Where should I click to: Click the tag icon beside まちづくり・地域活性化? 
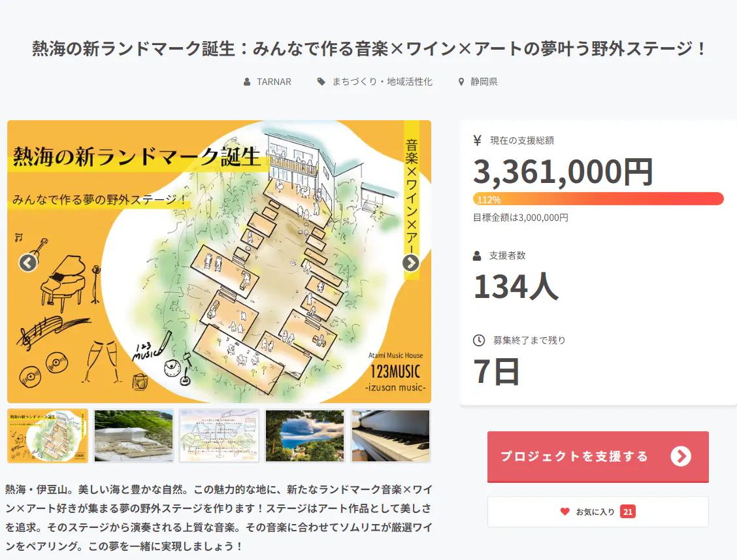point(321,82)
